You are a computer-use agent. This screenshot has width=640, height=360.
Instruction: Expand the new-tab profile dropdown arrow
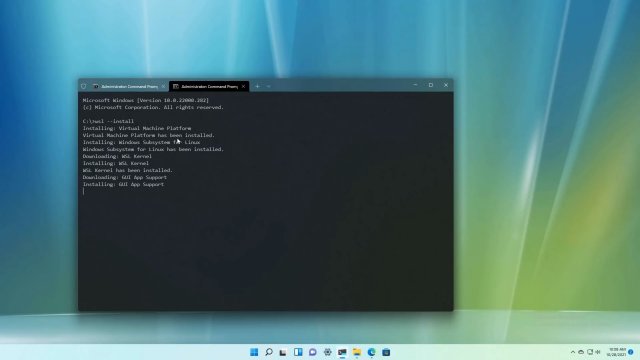click(268, 87)
